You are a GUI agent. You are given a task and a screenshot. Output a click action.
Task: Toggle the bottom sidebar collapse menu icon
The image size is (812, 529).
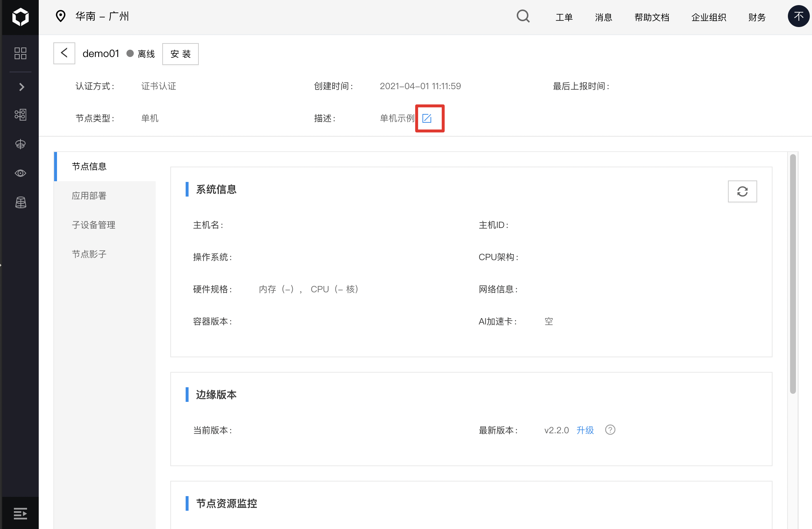(20, 514)
